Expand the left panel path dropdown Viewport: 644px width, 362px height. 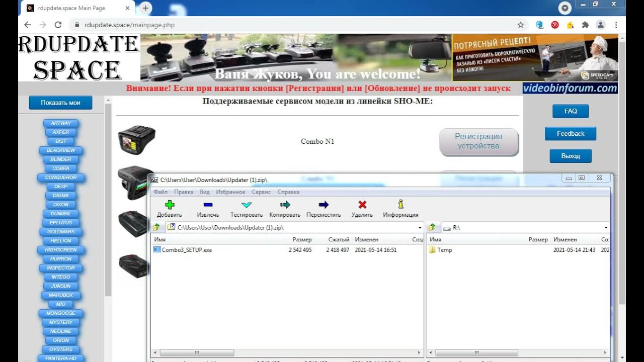click(420, 228)
